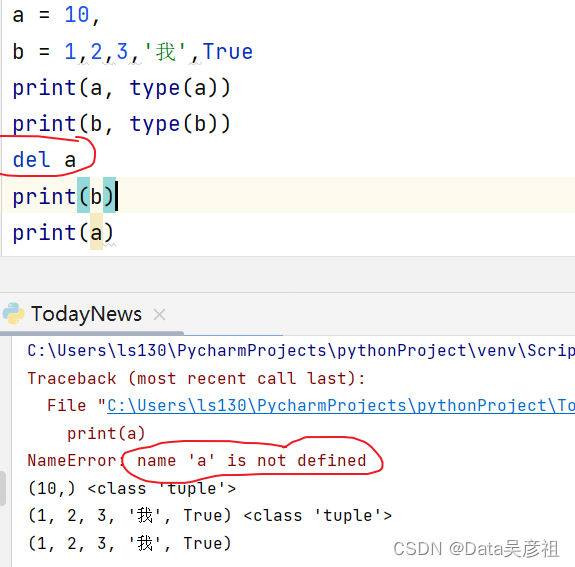Click the interpreter path line starting C:\Users\ls130

tap(301, 351)
